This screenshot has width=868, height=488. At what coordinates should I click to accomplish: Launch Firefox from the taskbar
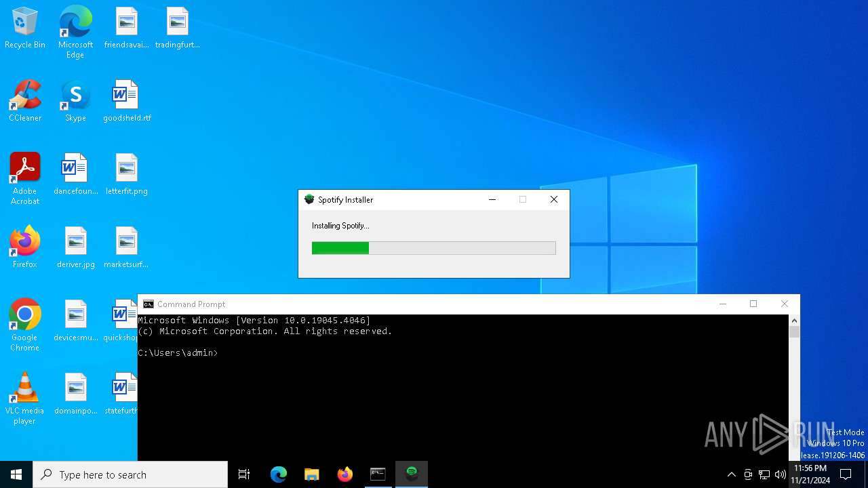[x=345, y=474]
